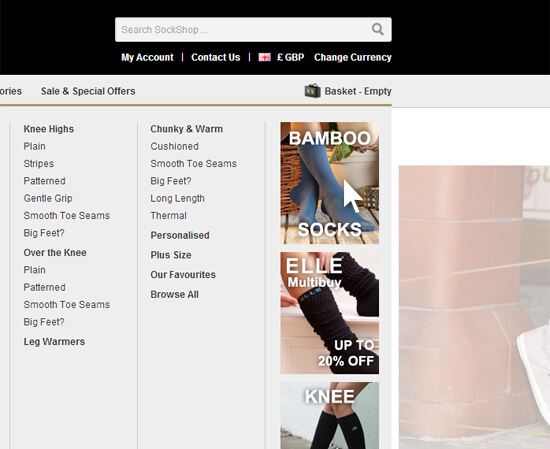Viewport: 550px width, 449px height.
Task: Open Sale & Special Offers menu
Action: pyautogui.click(x=88, y=91)
